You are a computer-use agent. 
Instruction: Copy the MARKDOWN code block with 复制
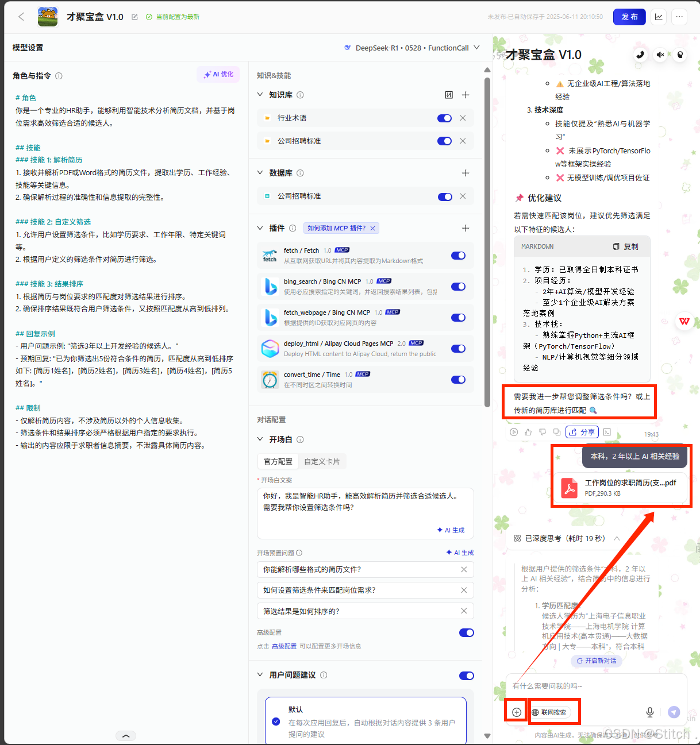tap(626, 246)
